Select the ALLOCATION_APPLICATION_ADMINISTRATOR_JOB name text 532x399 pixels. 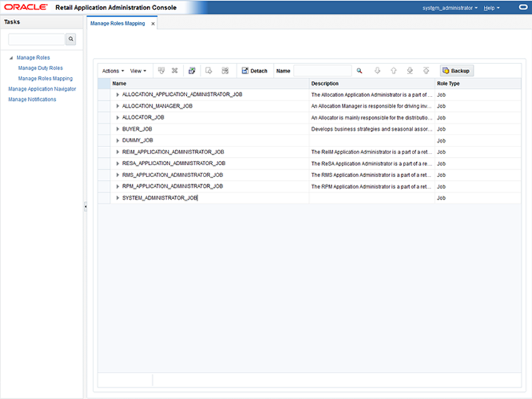click(182, 95)
